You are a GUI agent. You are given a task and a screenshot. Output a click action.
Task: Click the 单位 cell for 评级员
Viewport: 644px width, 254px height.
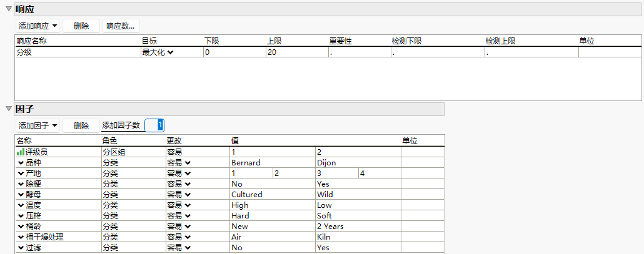423,152
